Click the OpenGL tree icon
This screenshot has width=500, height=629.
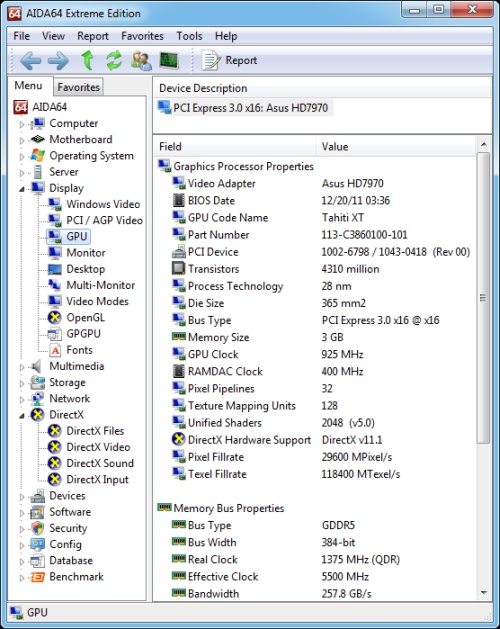[x=55, y=317]
